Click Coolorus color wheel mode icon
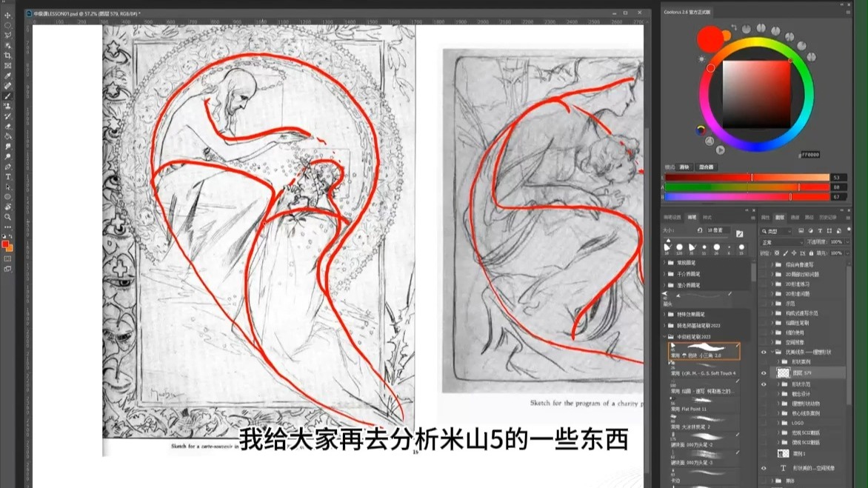868x488 pixels. coord(701,130)
